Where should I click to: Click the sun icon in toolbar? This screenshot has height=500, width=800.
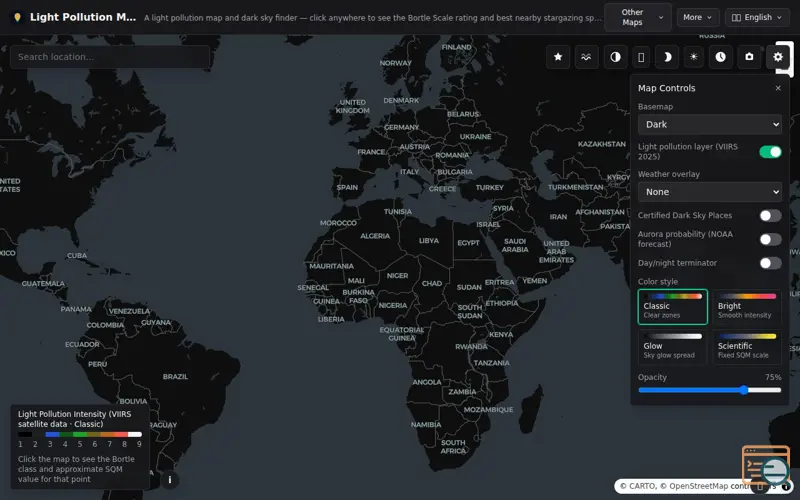(x=693, y=57)
